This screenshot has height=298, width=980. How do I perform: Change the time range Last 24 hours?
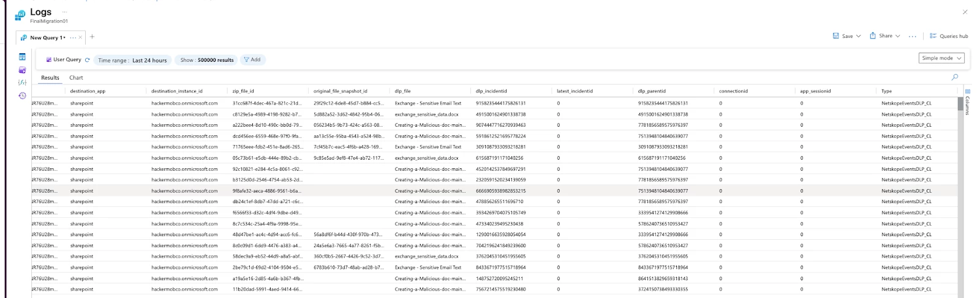click(132, 60)
